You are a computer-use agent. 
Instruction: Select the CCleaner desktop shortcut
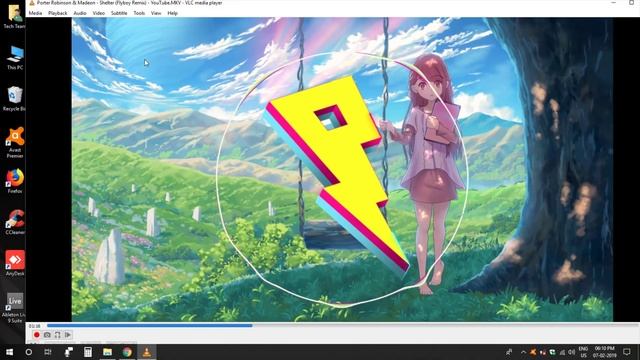[15, 222]
